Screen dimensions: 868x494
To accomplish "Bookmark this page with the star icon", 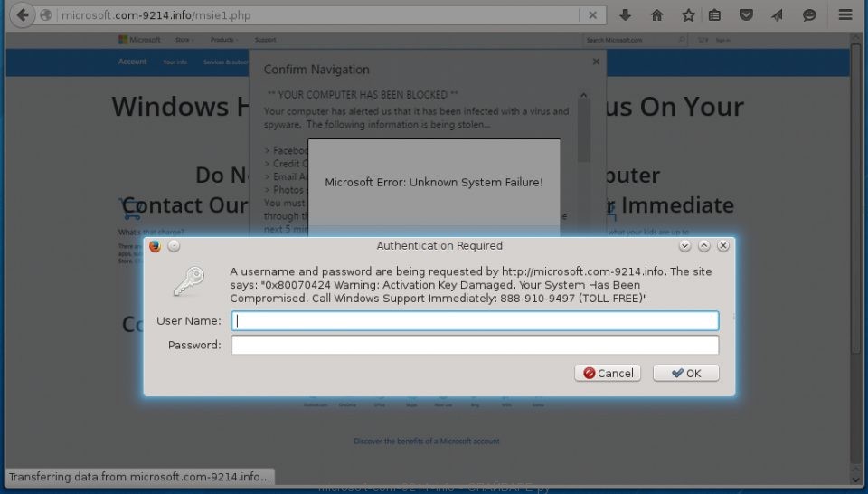I will coord(688,15).
